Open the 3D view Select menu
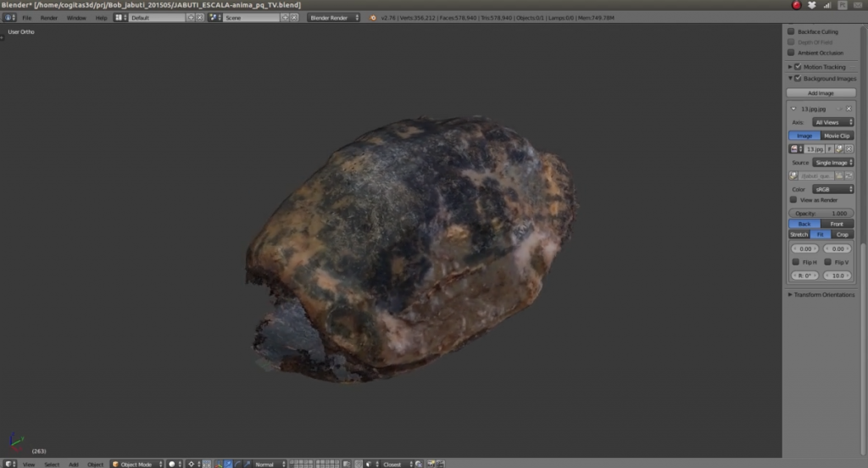The height and width of the screenshot is (468, 868). [x=52, y=464]
